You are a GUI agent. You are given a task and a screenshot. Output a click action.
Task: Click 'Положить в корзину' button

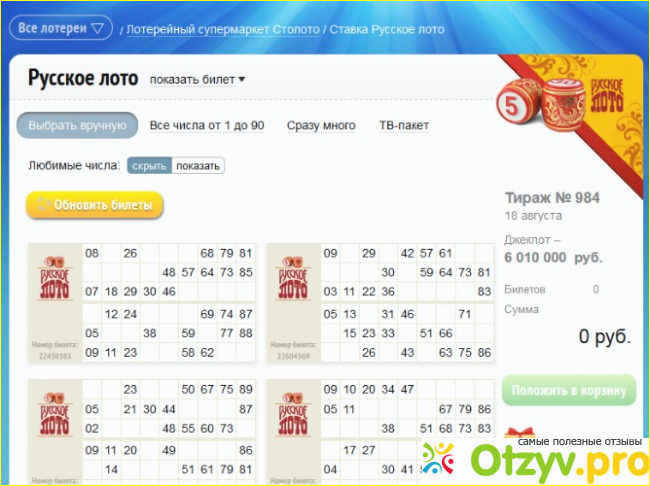pos(569,390)
